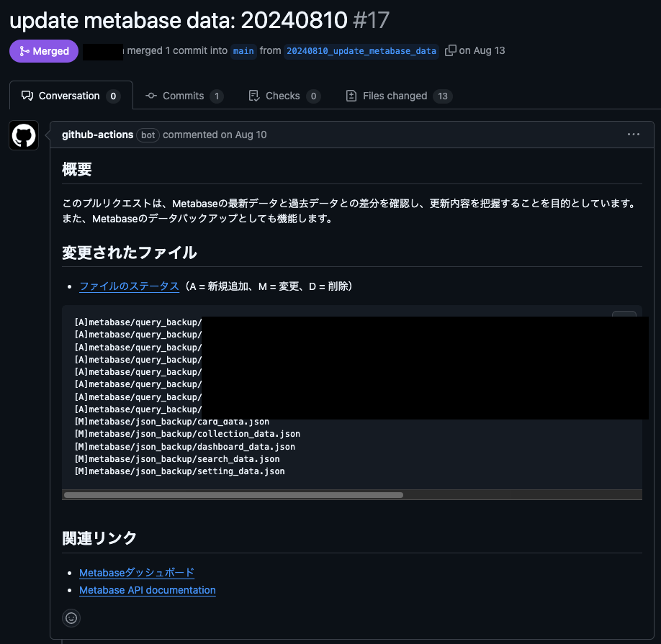Image resolution: width=661 pixels, height=644 pixels.
Task: Click the 概要 heading
Action: 77,169
